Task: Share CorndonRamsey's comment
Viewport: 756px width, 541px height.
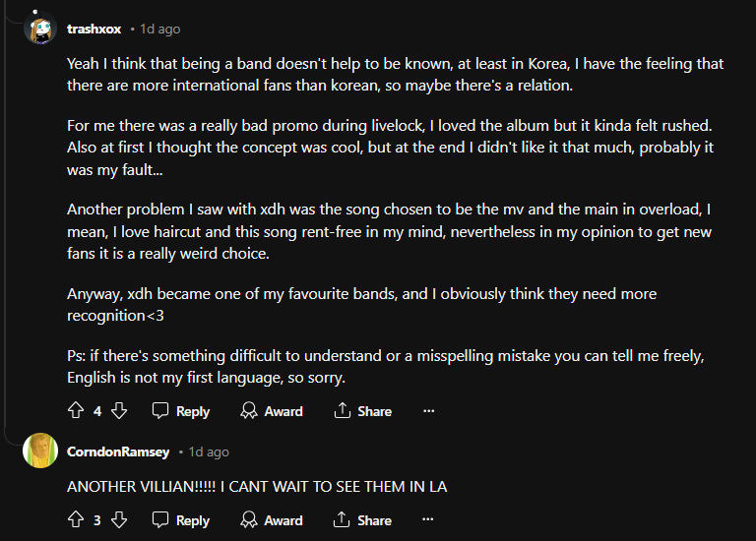Action: click(x=362, y=520)
